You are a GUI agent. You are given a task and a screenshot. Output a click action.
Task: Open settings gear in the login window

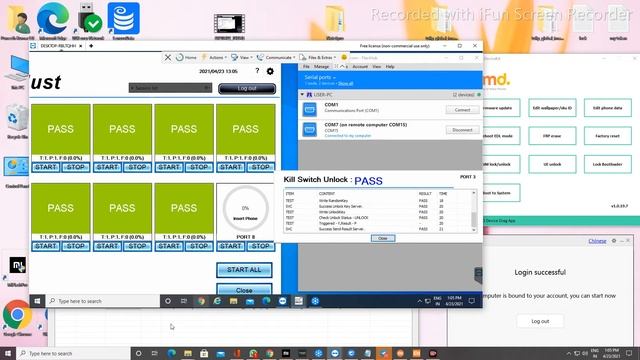point(614,241)
